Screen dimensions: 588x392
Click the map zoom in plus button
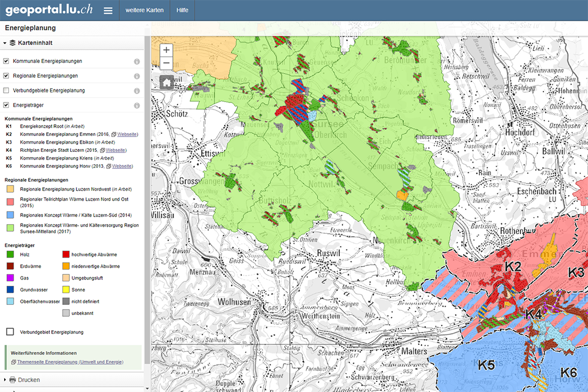166,50
